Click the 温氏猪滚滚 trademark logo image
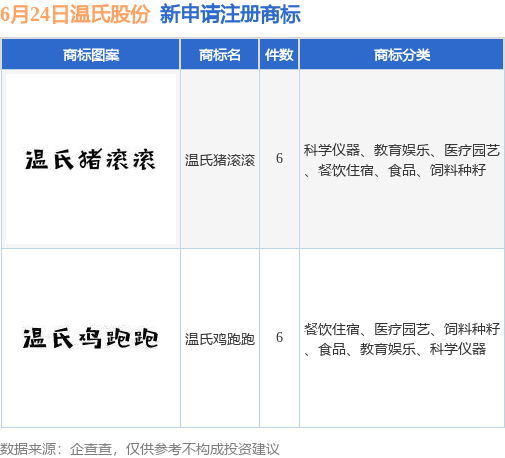Viewport: 505px width, 458px height. pos(91,159)
